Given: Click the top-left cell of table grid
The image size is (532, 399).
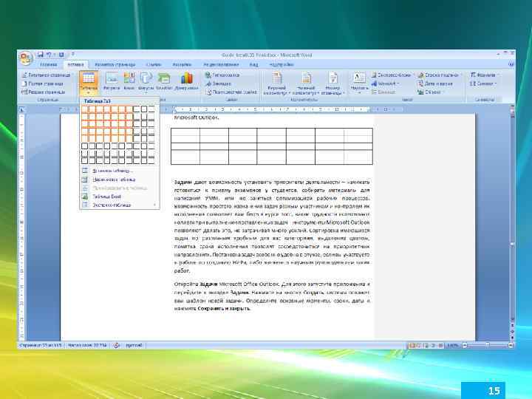Looking at the screenshot, I should 85,109.
